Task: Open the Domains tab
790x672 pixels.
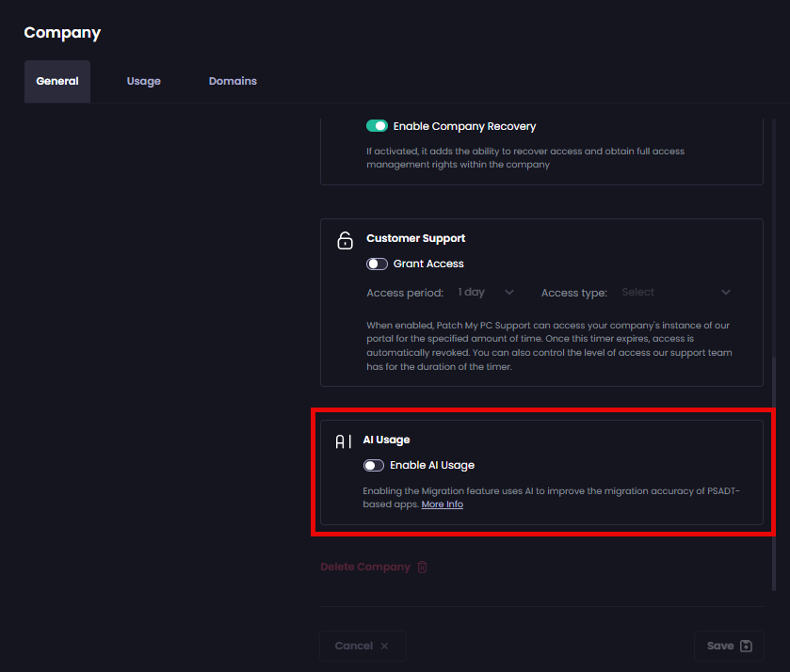Action: pyautogui.click(x=233, y=81)
